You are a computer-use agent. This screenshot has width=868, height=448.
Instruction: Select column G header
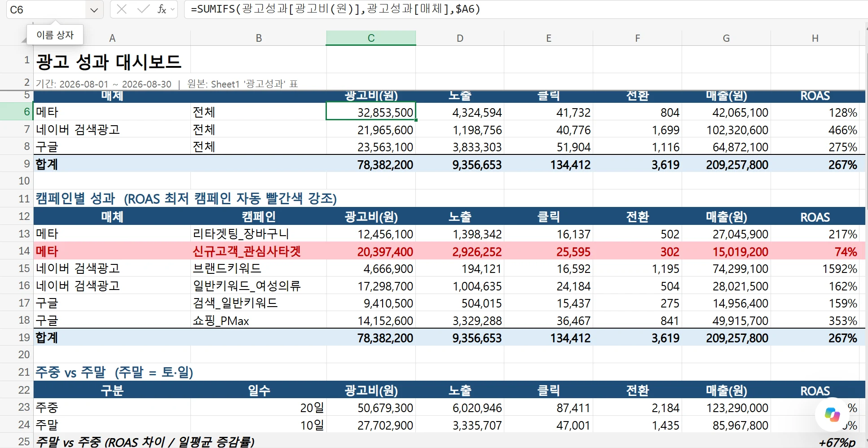click(726, 38)
